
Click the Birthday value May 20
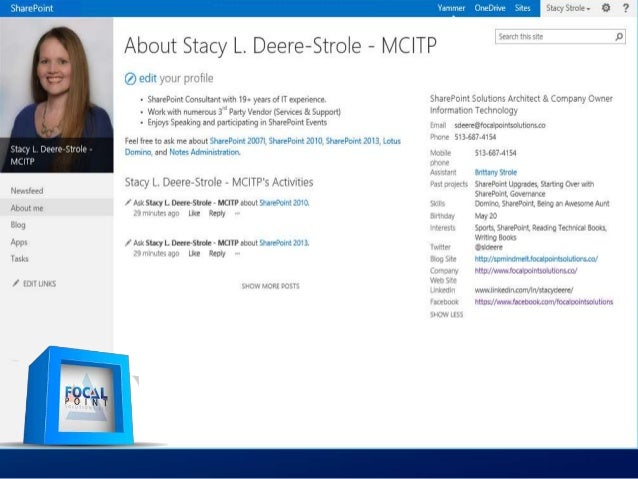coord(486,216)
